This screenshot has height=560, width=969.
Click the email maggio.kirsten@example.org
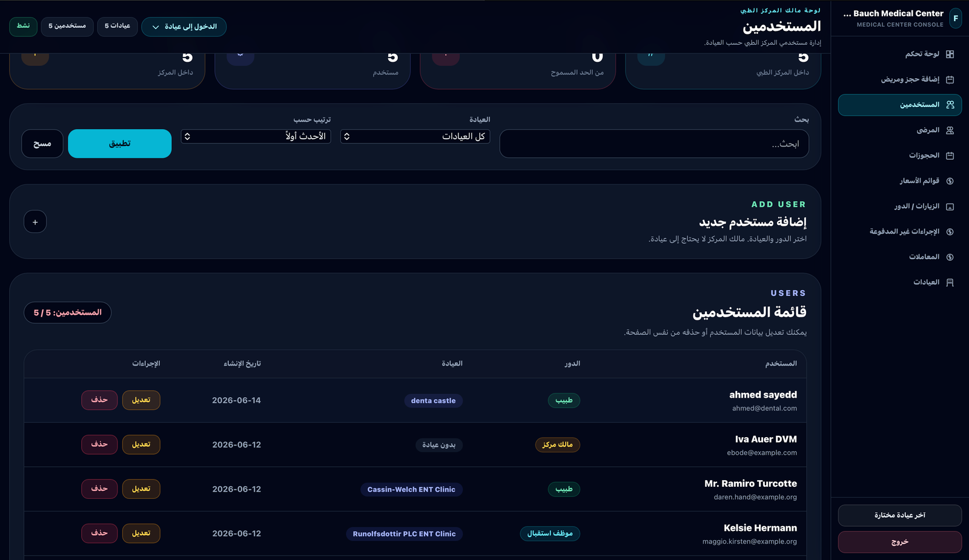point(750,542)
